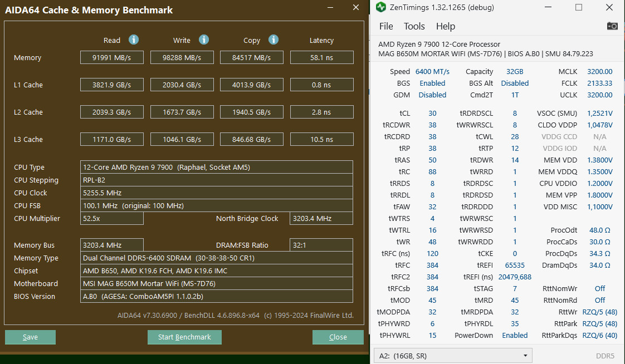Click the ProcOdt value 48.0 Ω
The image size is (625, 364).
[x=599, y=230]
